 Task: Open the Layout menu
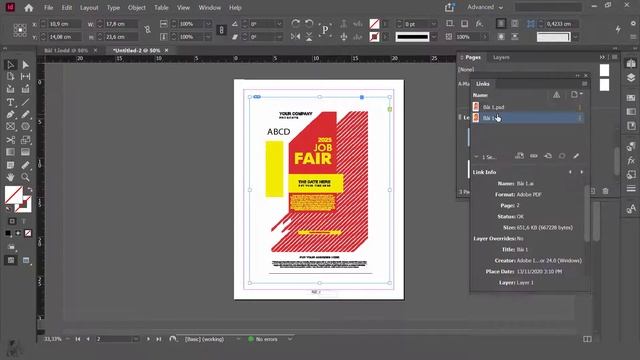click(x=89, y=7)
